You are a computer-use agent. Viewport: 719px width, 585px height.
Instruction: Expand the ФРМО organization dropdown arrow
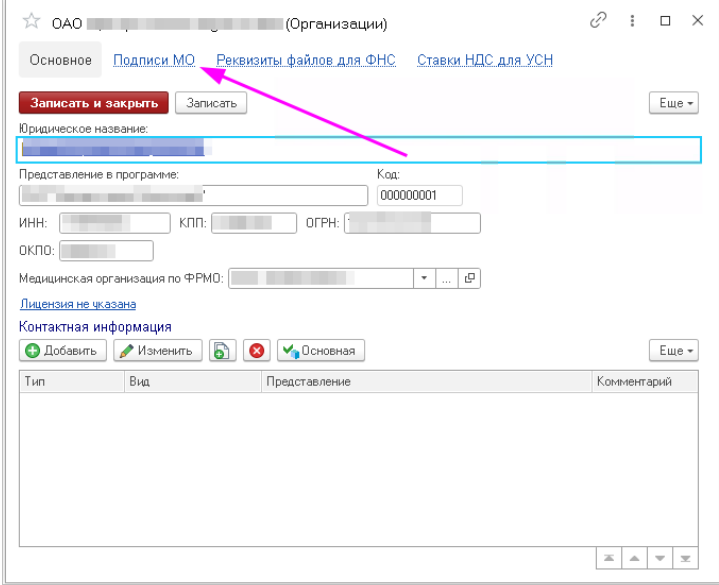tap(424, 278)
